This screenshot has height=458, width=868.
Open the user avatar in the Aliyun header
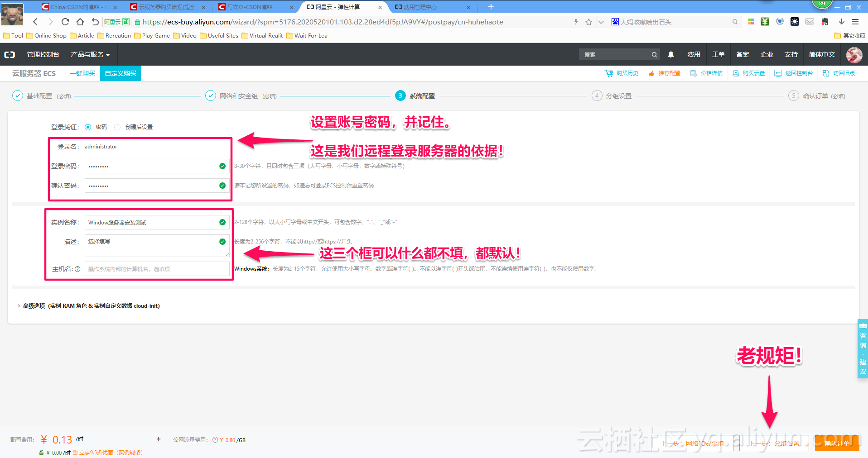(854, 55)
